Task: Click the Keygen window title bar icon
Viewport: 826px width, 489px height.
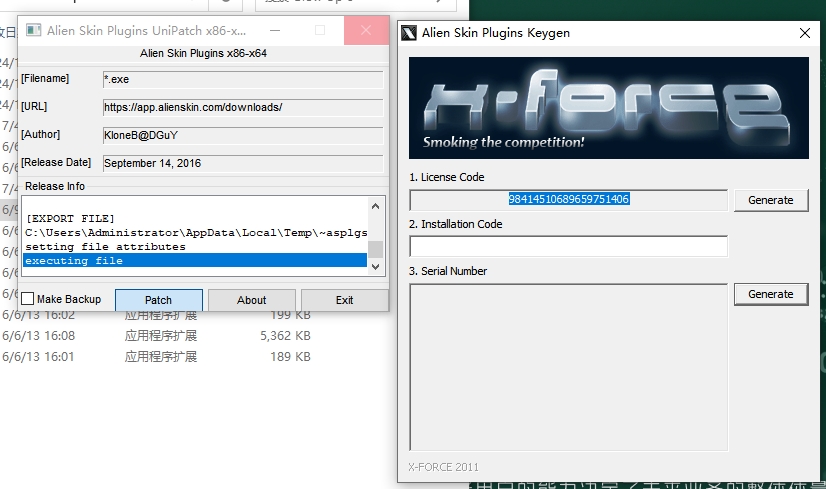Action: pyautogui.click(x=409, y=33)
